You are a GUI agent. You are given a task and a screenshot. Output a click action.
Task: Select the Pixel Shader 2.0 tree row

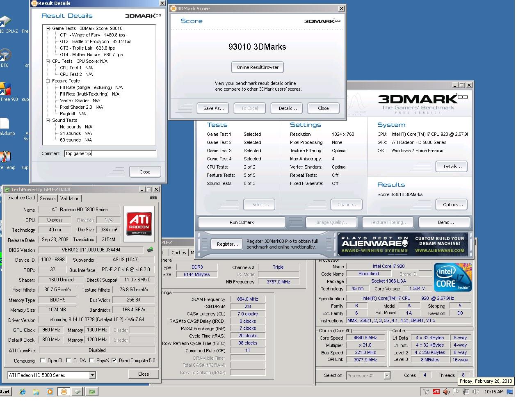click(81, 107)
